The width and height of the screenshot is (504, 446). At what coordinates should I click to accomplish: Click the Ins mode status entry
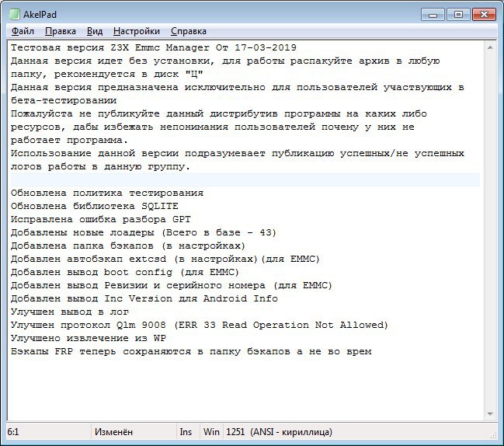tap(186, 431)
